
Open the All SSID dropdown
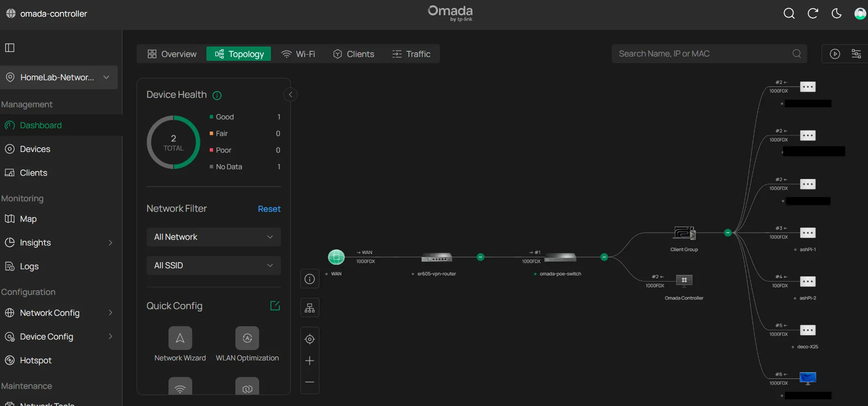214,265
